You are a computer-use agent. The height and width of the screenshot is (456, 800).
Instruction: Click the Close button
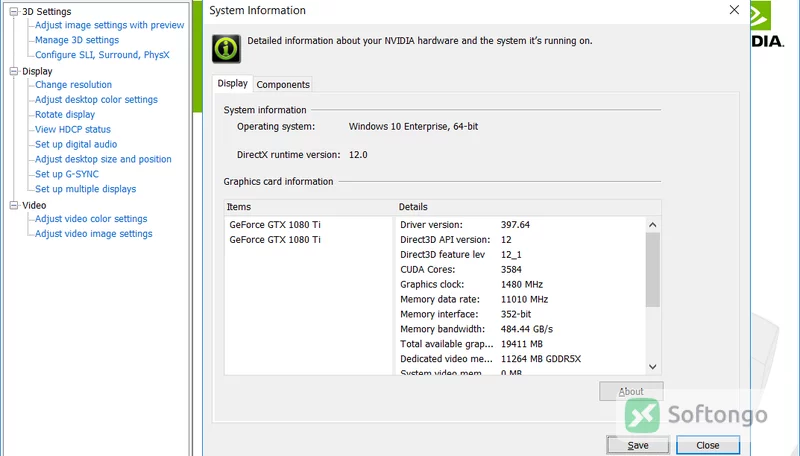708,445
